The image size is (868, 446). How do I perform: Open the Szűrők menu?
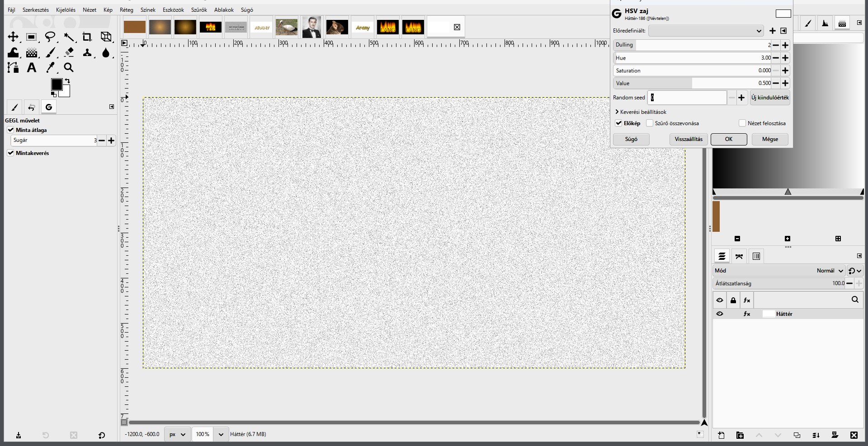[199, 9]
